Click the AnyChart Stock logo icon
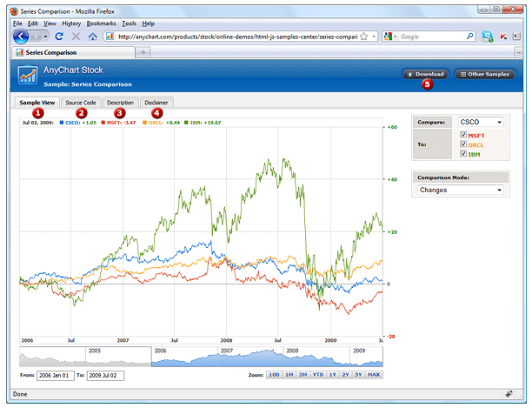Screen dimensions: 532x408 [x=27, y=75]
